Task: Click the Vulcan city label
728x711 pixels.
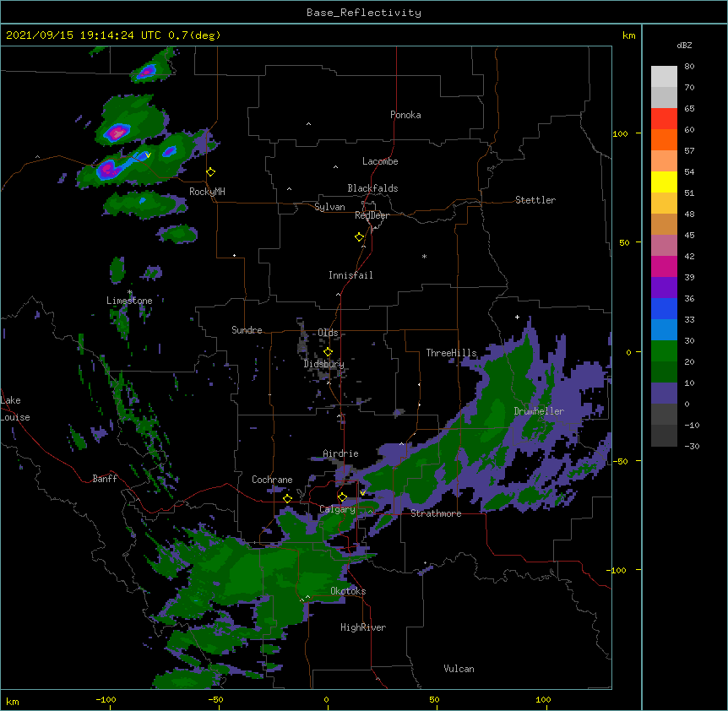Action: (x=459, y=669)
